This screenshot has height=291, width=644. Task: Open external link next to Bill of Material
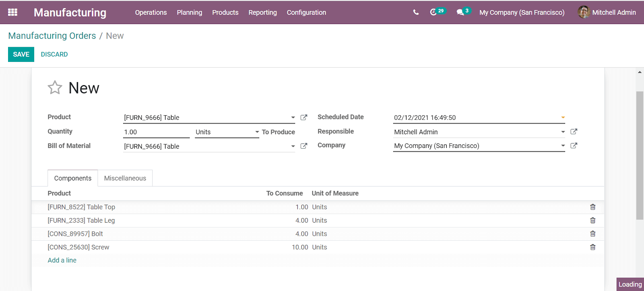304,146
